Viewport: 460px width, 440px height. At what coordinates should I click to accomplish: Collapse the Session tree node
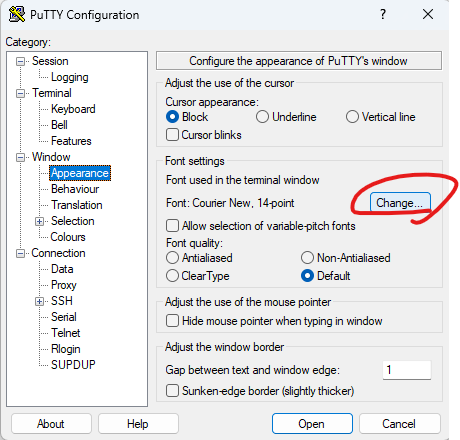point(21,61)
